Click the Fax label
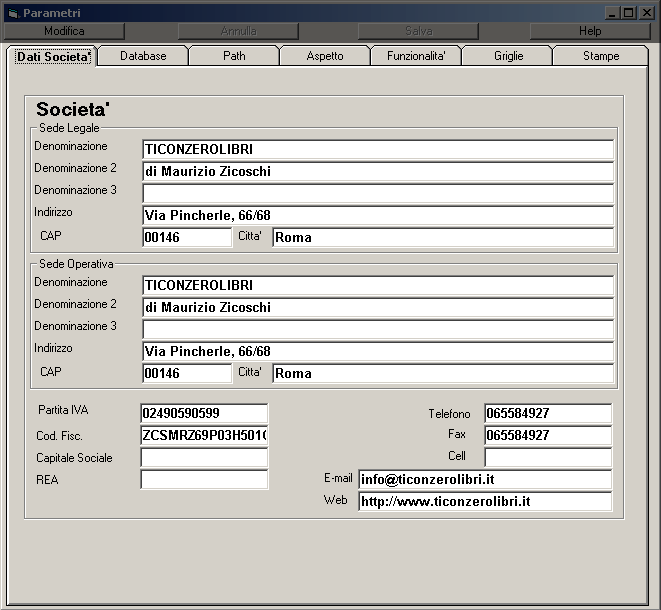 [x=457, y=434]
